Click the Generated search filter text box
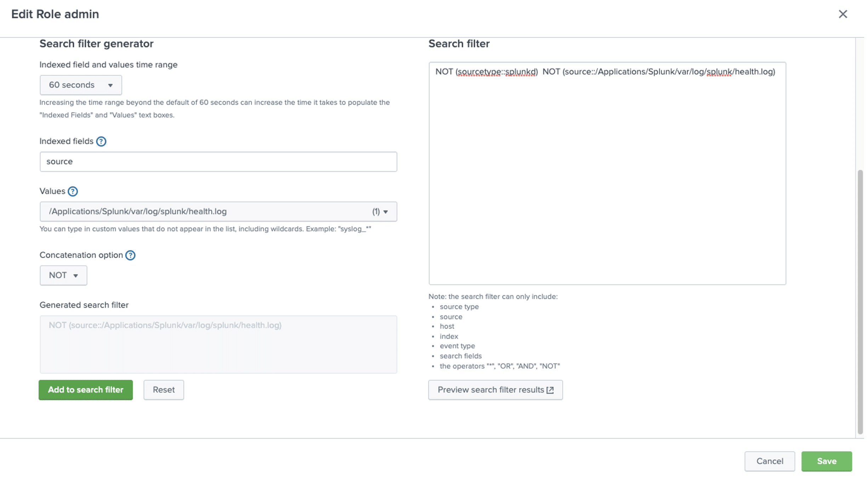Image resolution: width=868 pixels, height=480 pixels. tap(218, 344)
